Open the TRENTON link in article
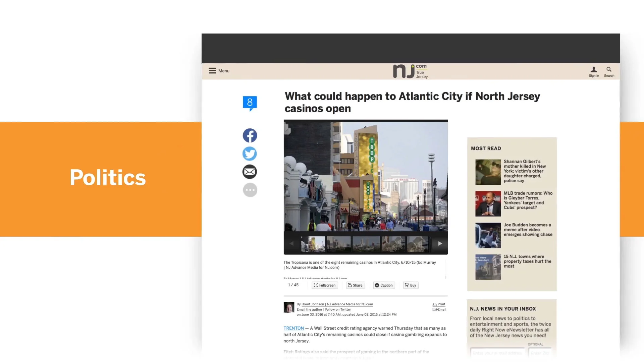 click(x=293, y=328)
